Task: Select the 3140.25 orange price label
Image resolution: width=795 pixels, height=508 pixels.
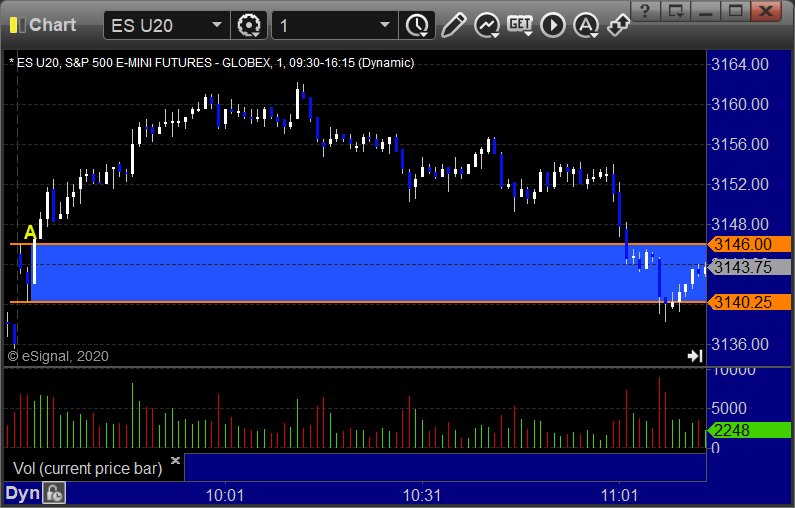Action: 749,302
